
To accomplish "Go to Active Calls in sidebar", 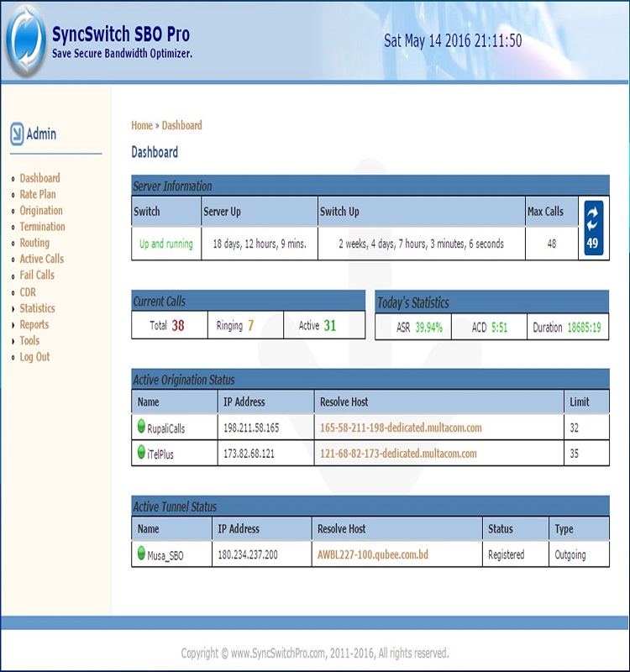I will (41, 260).
